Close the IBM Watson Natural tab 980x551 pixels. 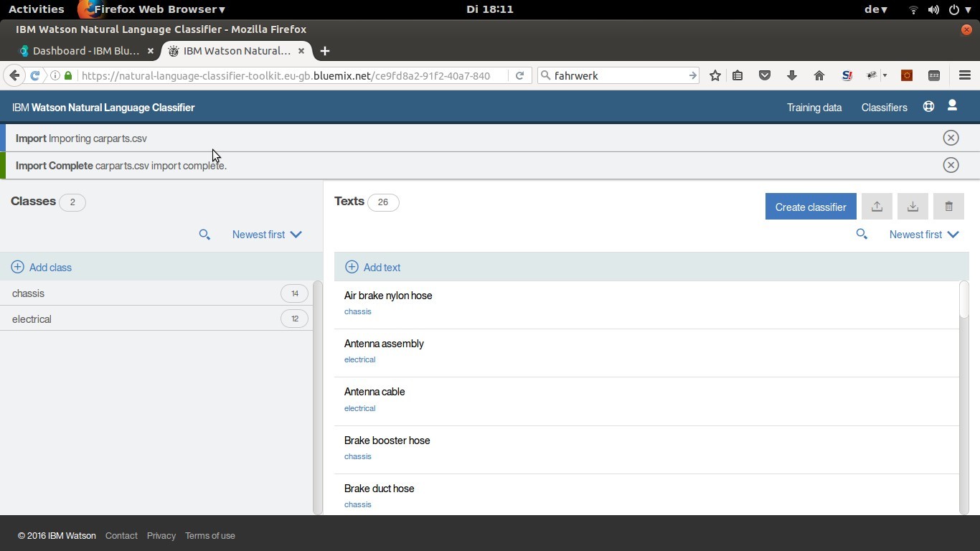pyautogui.click(x=301, y=51)
